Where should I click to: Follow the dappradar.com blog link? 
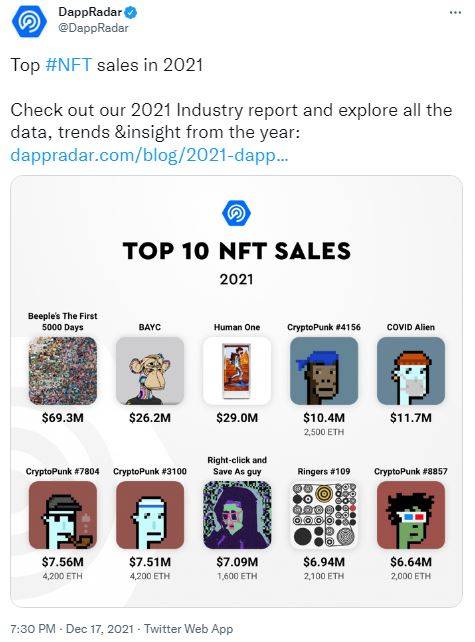pos(149,156)
